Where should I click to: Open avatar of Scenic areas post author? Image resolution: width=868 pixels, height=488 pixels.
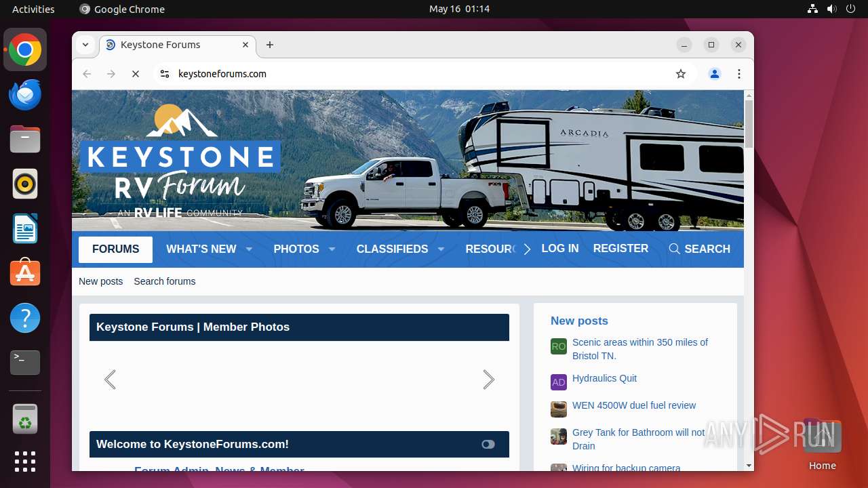(x=559, y=346)
